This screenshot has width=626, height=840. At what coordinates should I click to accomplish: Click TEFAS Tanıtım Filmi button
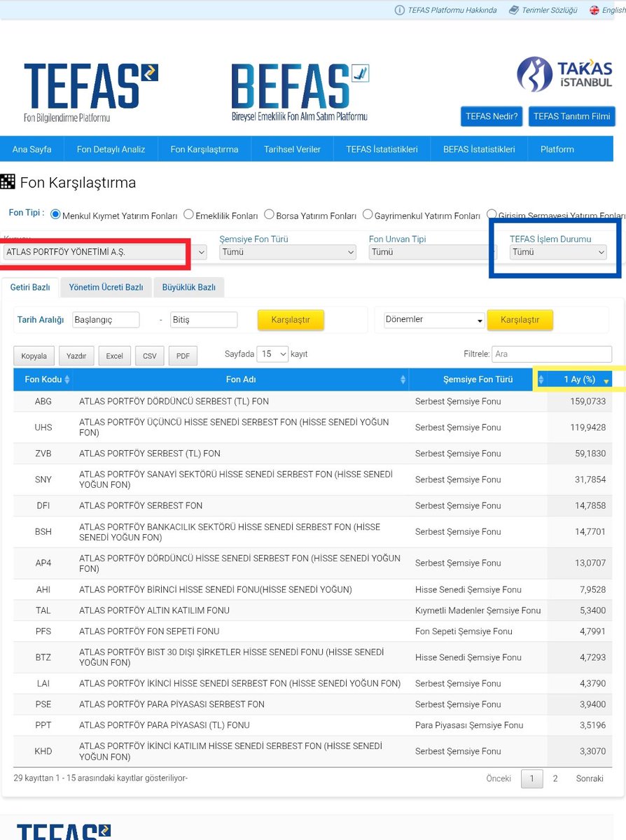tap(572, 116)
